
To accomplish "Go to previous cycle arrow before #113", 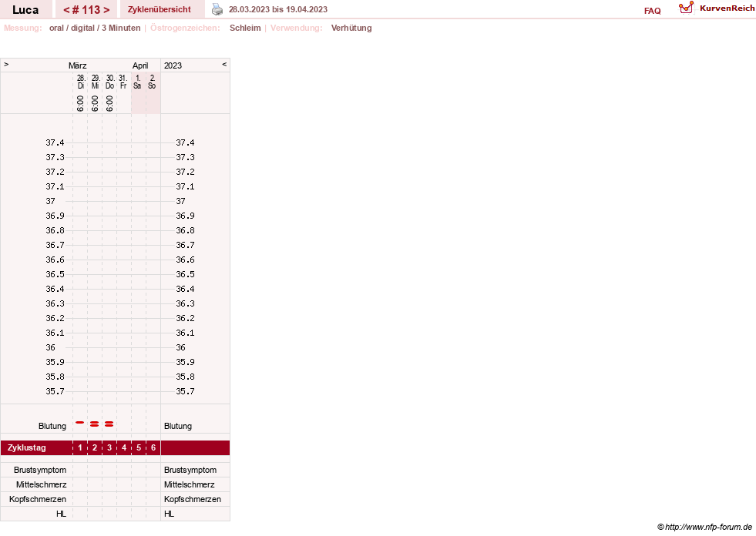I will 66,10.
